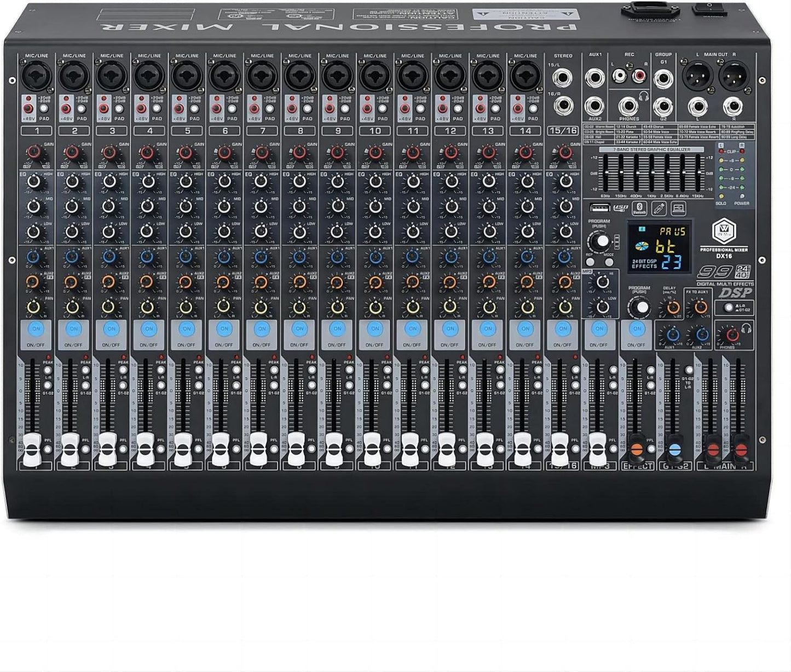Select the USB flash drive source icon
Image resolution: width=791 pixels, height=672 pixels.
click(x=659, y=208)
